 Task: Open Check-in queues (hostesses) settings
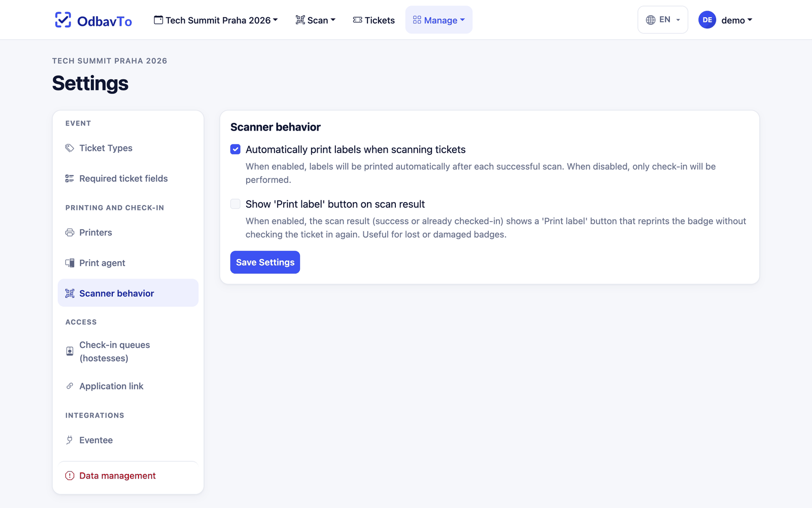coord(128,352)
